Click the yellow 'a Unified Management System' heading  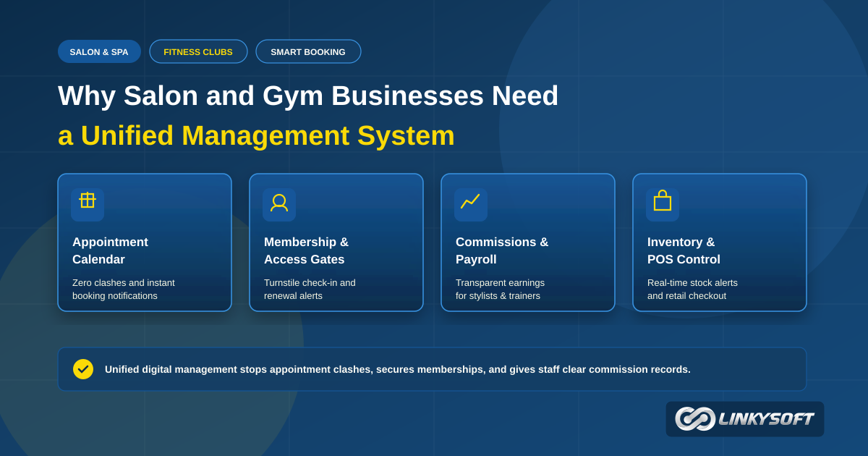[x=256, y=135]
